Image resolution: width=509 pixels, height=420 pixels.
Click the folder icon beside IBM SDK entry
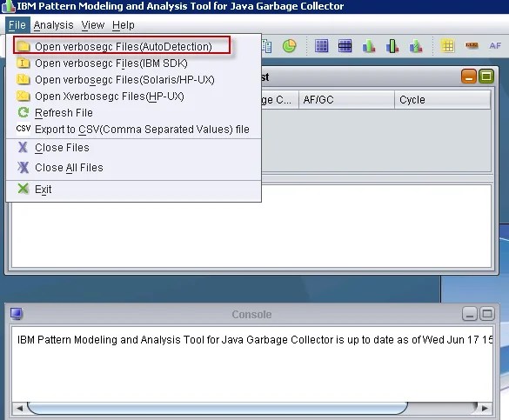coord(23,63)
